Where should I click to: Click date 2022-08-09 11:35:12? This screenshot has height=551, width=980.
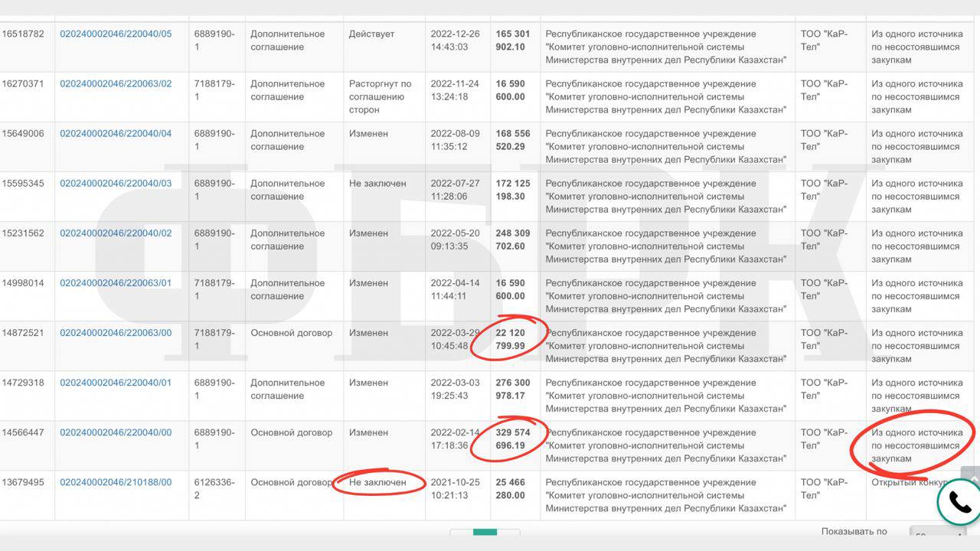[456, 140]
